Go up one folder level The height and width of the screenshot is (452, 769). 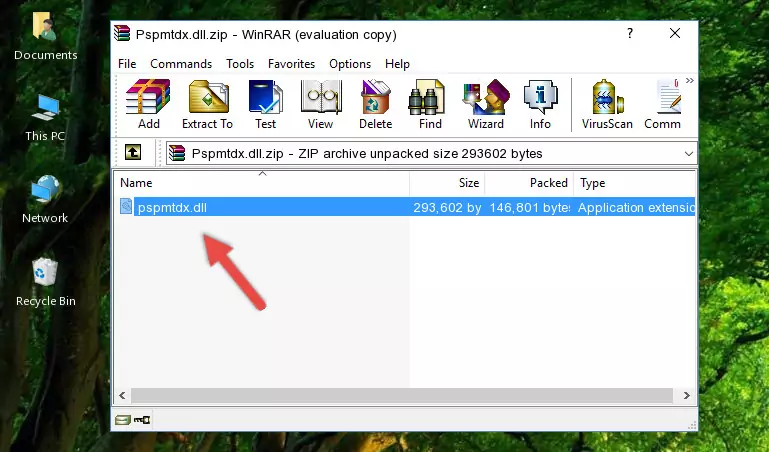[133, 152]
